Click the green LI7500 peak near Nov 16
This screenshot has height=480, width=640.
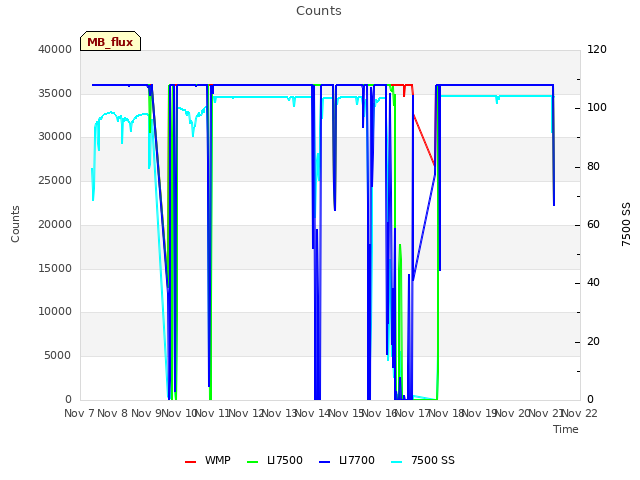[400, 249]
